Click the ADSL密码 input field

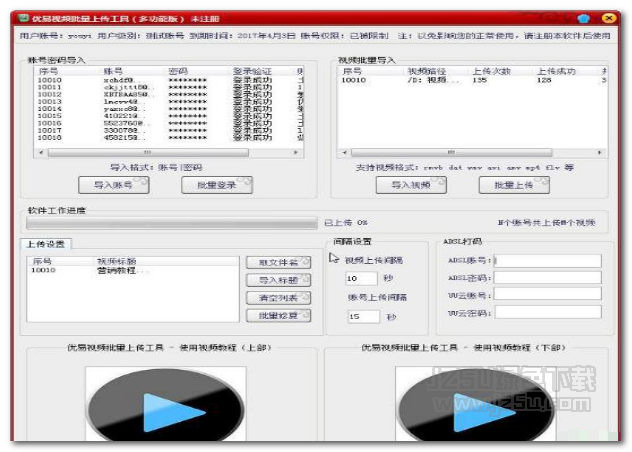click(x=548, y=277)
